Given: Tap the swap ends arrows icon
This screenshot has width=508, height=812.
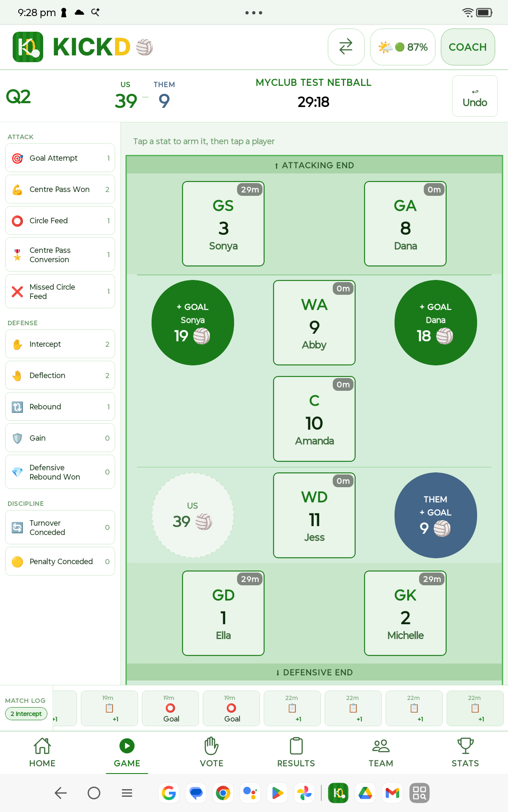Looking at the screenshot, I should pyautogui.click(x=346, y=47).
